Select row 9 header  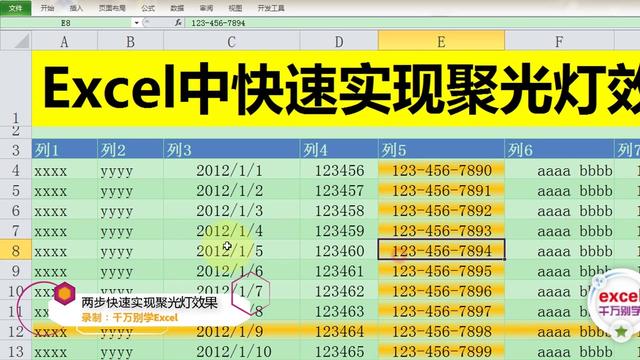pyautogui.click(x=16, y=270)
